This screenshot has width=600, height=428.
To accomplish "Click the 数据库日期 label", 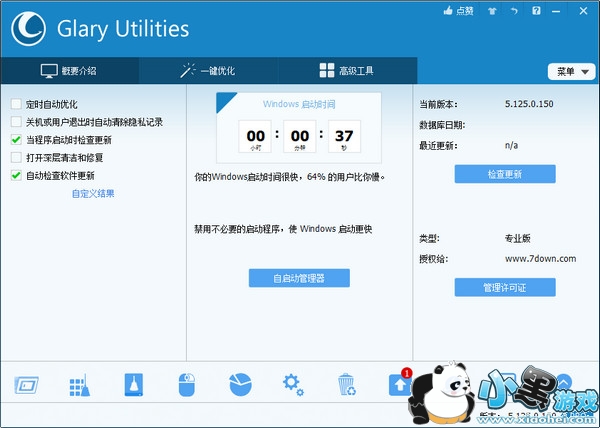I will click(442, 125).
